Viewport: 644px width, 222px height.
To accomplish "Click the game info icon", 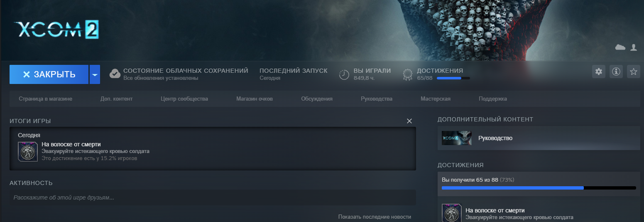I will pyautogui.click(x=616, y=72).
